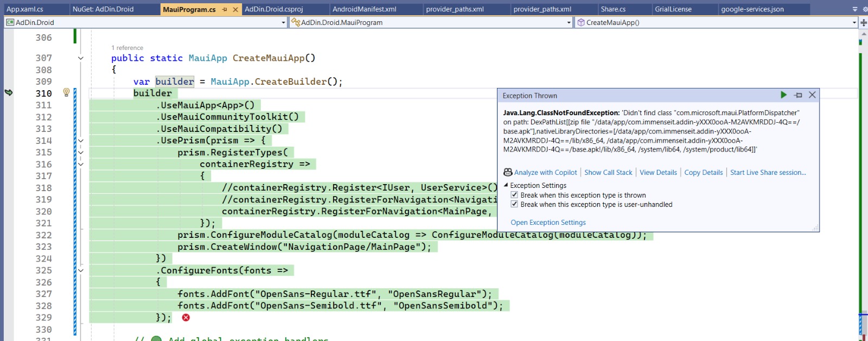
Task: Click the 'Java.Lang.ClassNotFoundException:' exception title
Action: click(x=561, y=112)
